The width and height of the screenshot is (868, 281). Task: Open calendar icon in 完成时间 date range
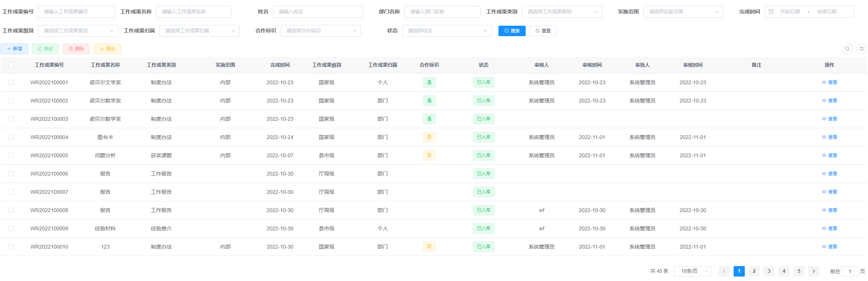pos(771,12)
